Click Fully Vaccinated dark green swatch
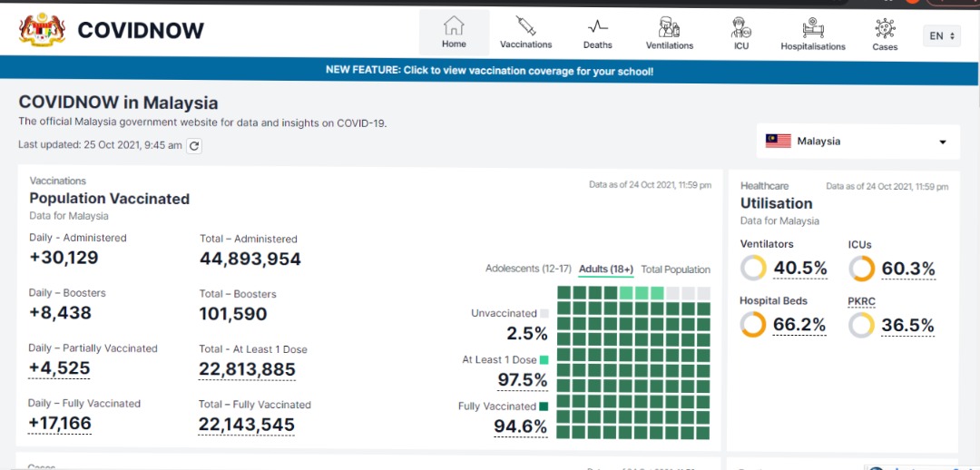 [544, 406]
